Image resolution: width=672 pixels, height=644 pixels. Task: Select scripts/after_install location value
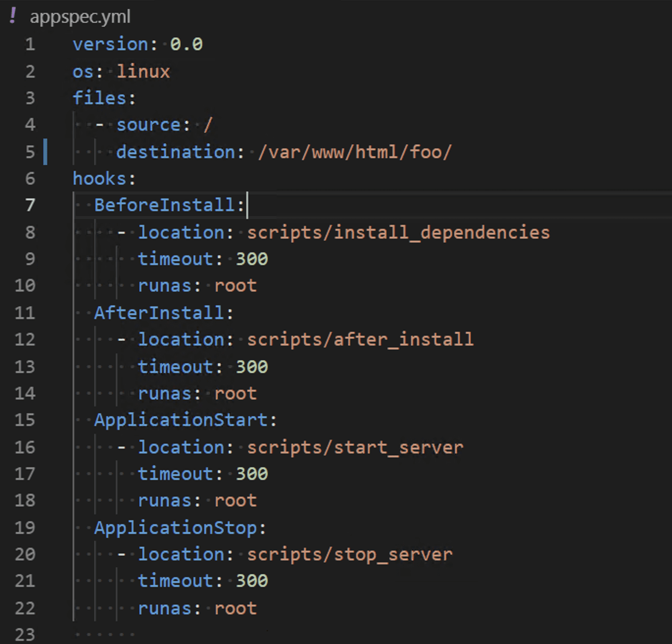(x=360, y=339)
